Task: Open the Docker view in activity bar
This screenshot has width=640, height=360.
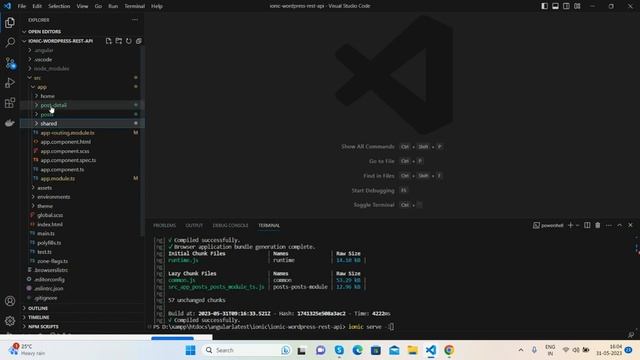Action: click(x=10, y=123)
